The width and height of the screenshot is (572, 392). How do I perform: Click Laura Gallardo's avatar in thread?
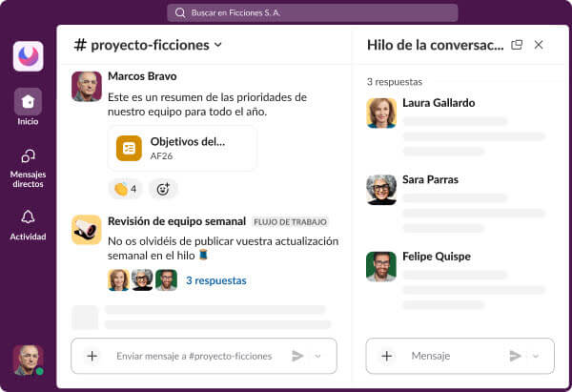tap(381, 113)
